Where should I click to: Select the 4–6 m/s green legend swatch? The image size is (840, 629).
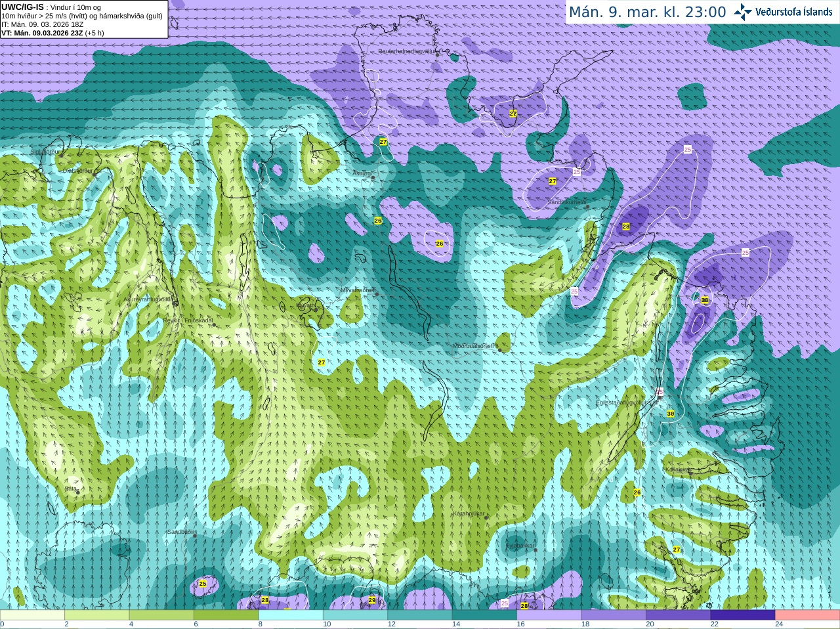161,615
